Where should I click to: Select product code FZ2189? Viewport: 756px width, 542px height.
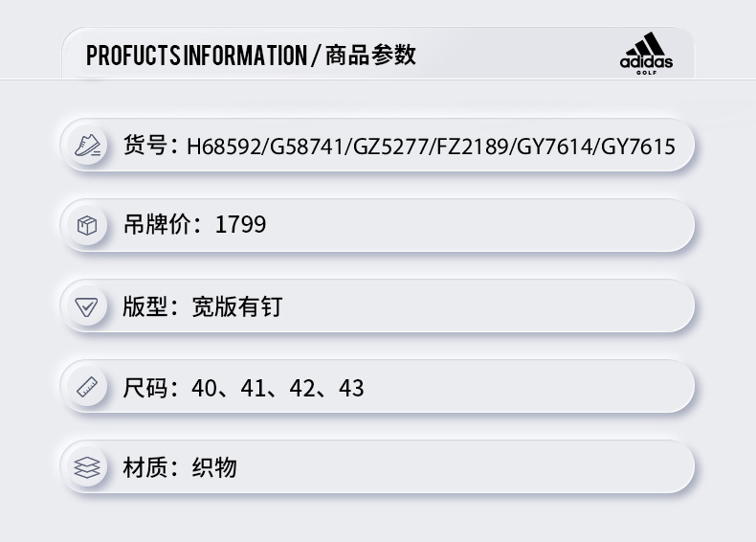pyautogui.click(x=473, y=147)
